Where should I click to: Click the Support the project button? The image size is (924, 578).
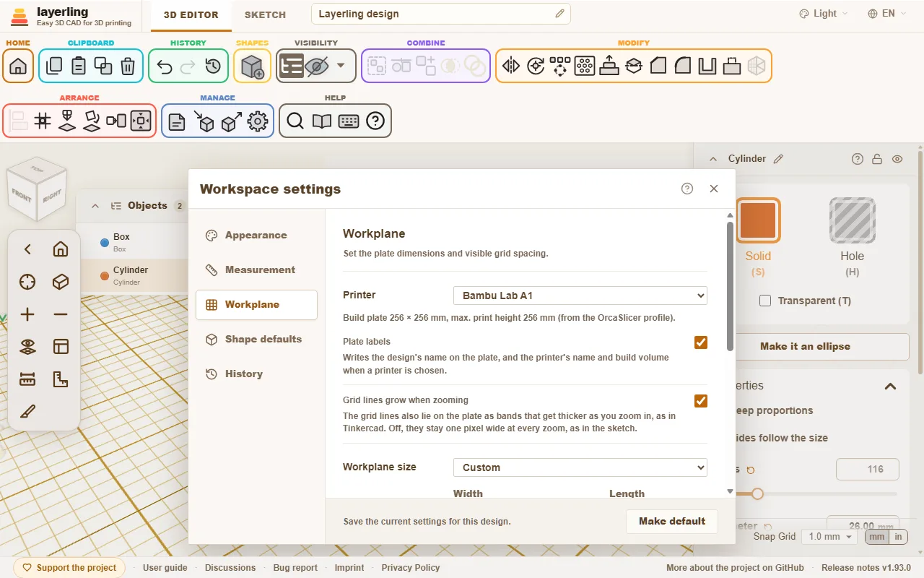point(69,568)
